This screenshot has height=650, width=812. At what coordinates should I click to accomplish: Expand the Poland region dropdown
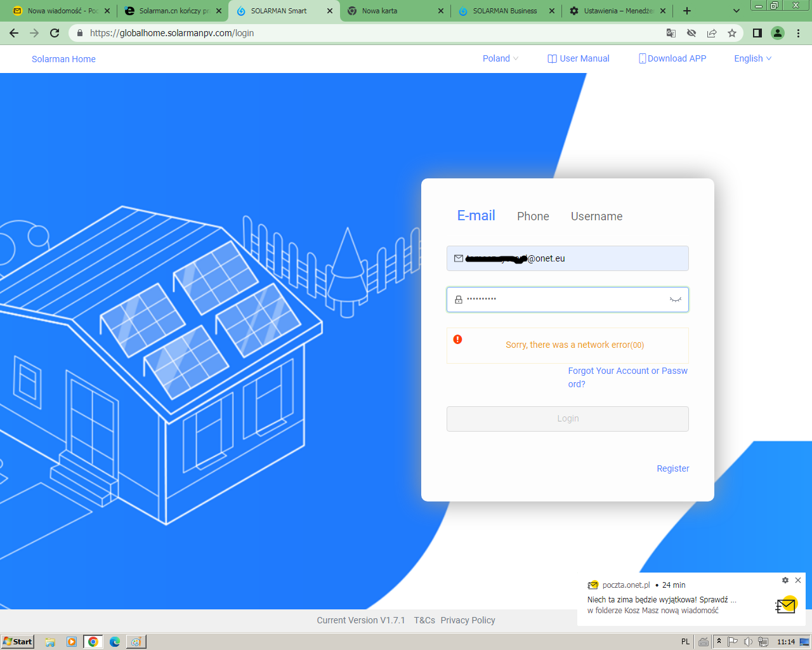(501, 58)
